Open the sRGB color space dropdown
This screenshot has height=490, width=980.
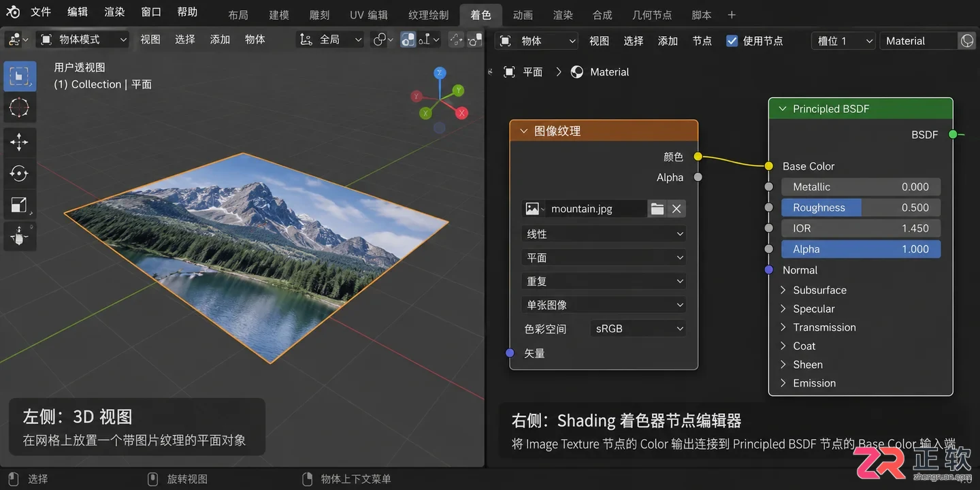[638, 329]
